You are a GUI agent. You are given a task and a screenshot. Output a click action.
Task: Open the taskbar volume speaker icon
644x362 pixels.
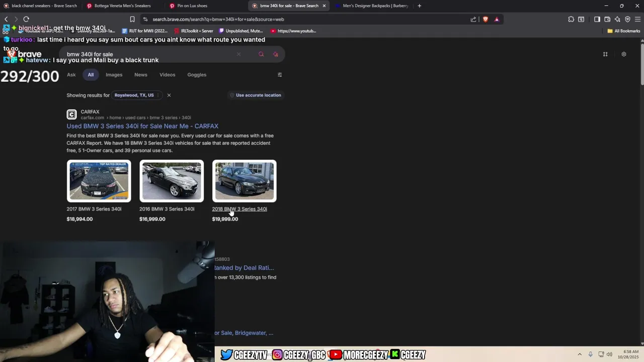(609, 354)
